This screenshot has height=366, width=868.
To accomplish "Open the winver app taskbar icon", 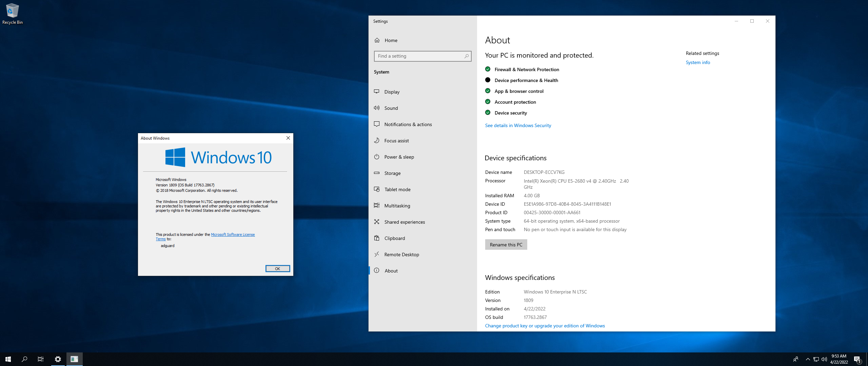I will (74, 359).
